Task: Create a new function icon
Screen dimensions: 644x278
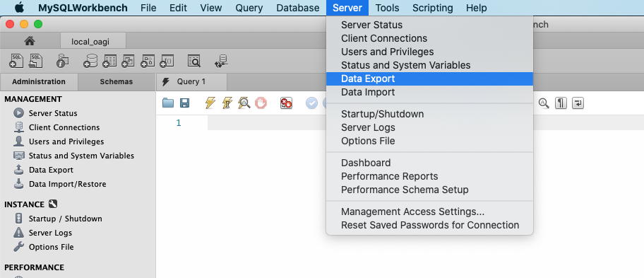Action: (x=167, y=61)
